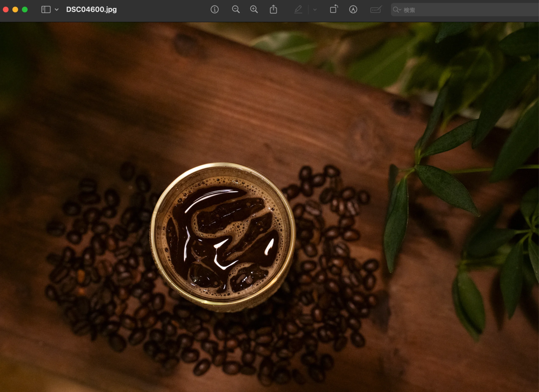This screenshot has height=392, width=539.
Task: Rotate the image left
Action: [334, 9]
